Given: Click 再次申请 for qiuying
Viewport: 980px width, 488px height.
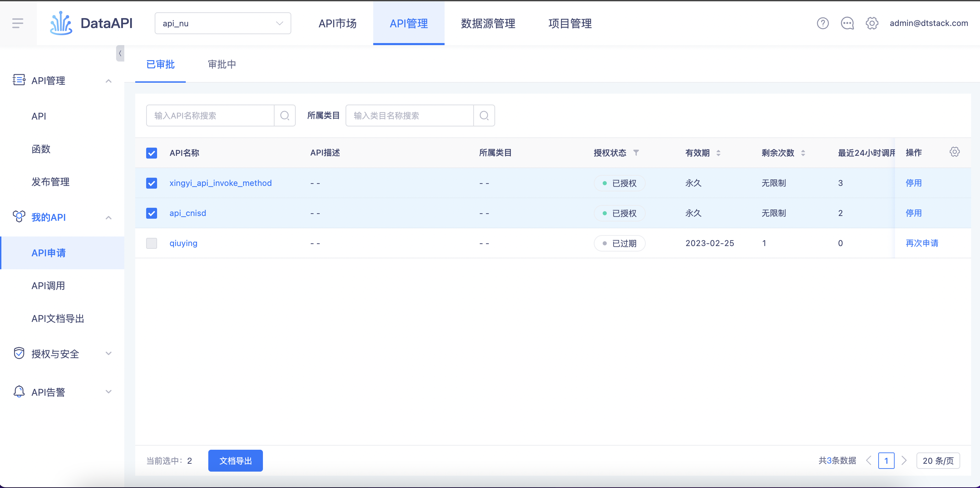Looking at the screenshot, I should click(922, 243).
